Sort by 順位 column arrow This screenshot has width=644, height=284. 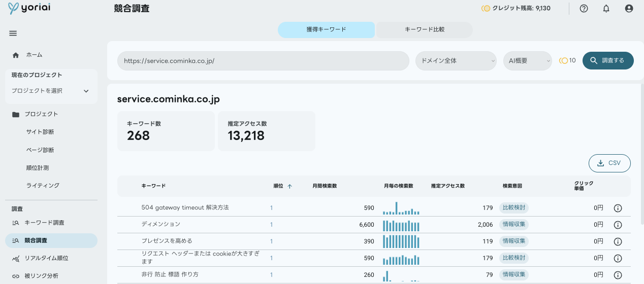click(x=290, y=186)
